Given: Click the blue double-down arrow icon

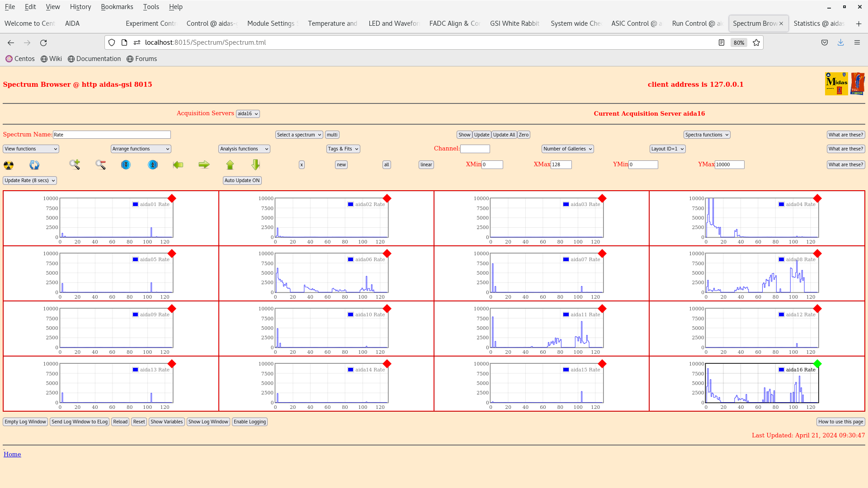Looking at the screenshot, I should click(x=126, y=165).
